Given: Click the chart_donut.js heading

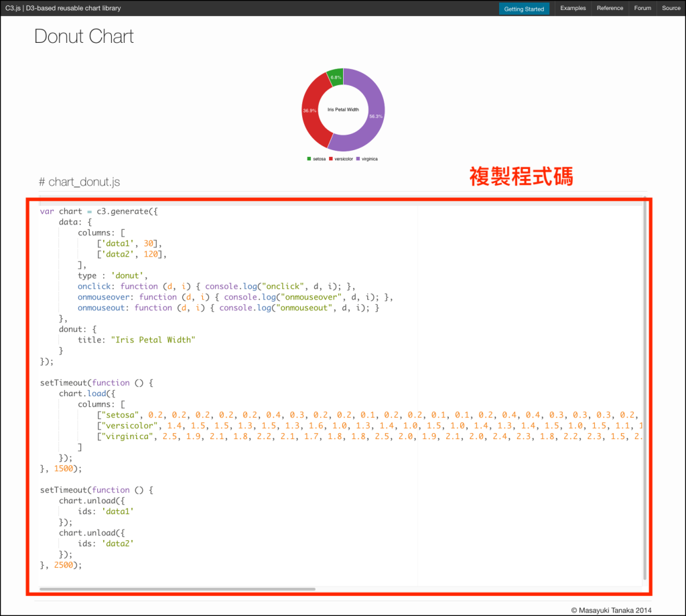Looking at the screenshot, I should point(79,182).
